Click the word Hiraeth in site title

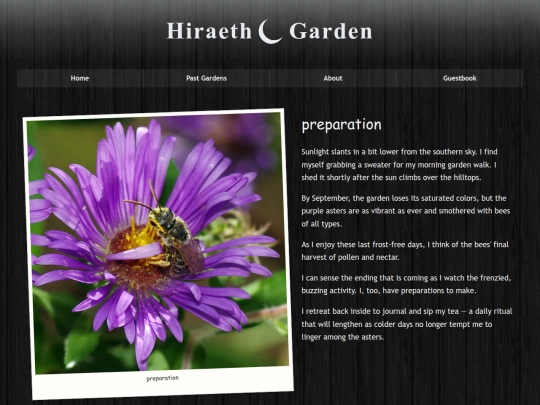209,31
